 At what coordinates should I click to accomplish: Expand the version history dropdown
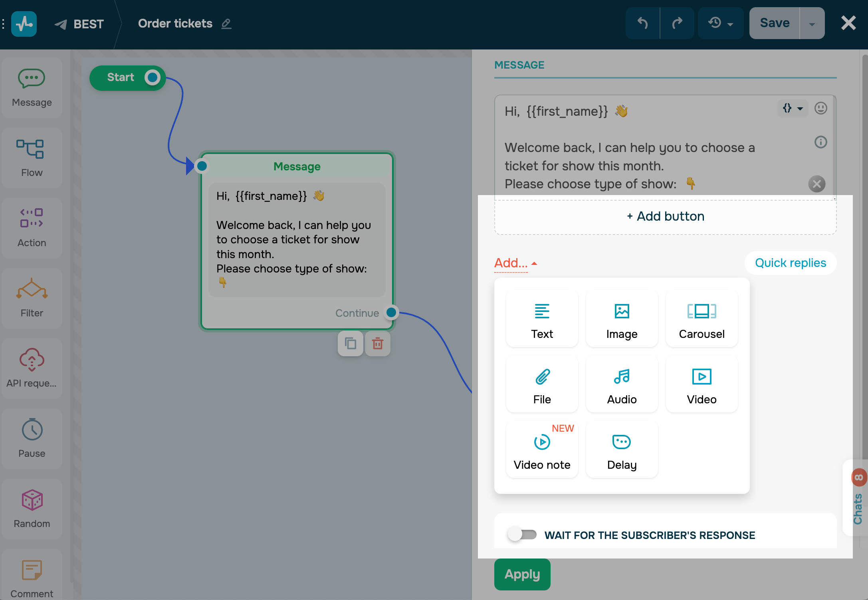pyautogui.click(x=720, y=23)
